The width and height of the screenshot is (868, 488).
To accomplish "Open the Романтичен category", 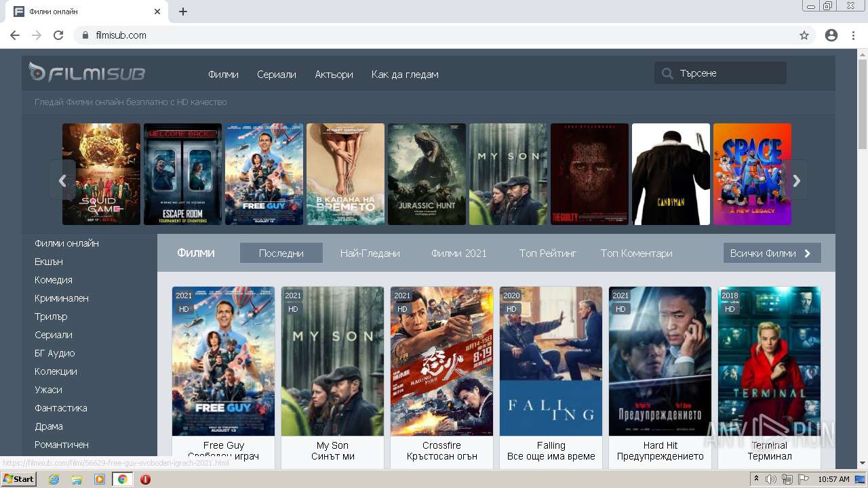I will [62, 445].
